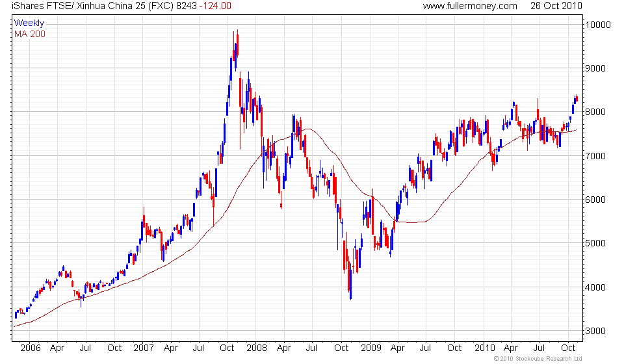The height and width of the screenshot is (364, 637).
Task: Click the Stockcube Research Ltd copyright text
Action: (538, 359)
